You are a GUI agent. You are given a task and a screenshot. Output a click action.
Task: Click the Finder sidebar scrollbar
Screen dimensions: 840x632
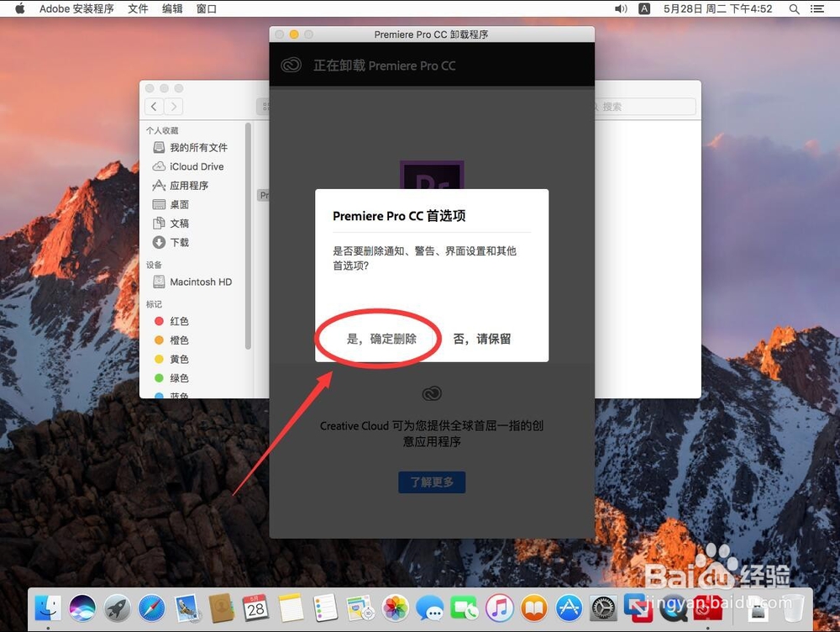pyautogui.click(x=248, y=236)
